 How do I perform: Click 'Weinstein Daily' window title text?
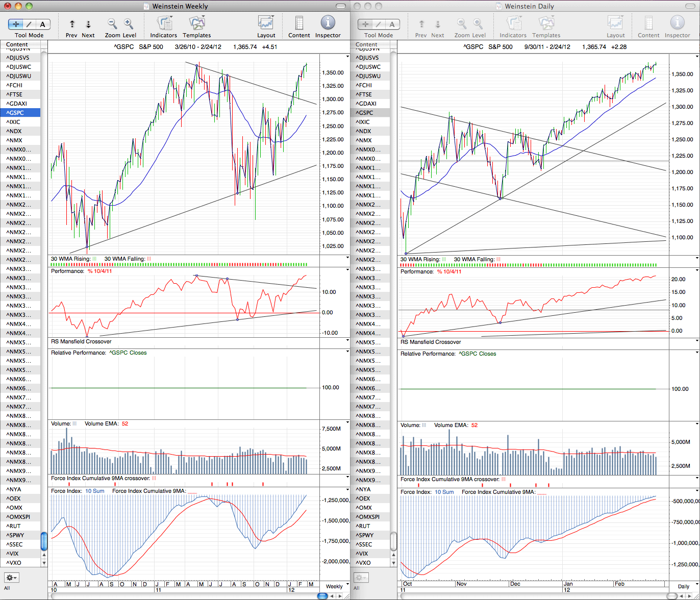529,6
